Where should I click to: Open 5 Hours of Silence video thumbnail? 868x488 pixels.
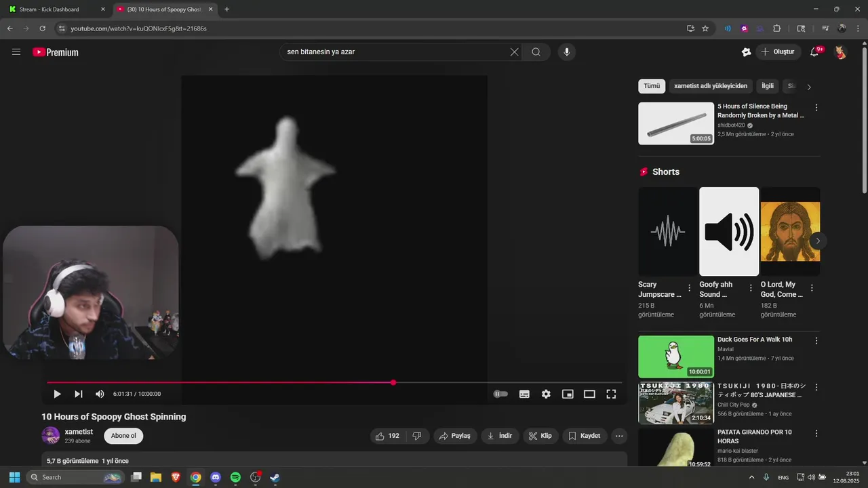(x=676, y=123)
